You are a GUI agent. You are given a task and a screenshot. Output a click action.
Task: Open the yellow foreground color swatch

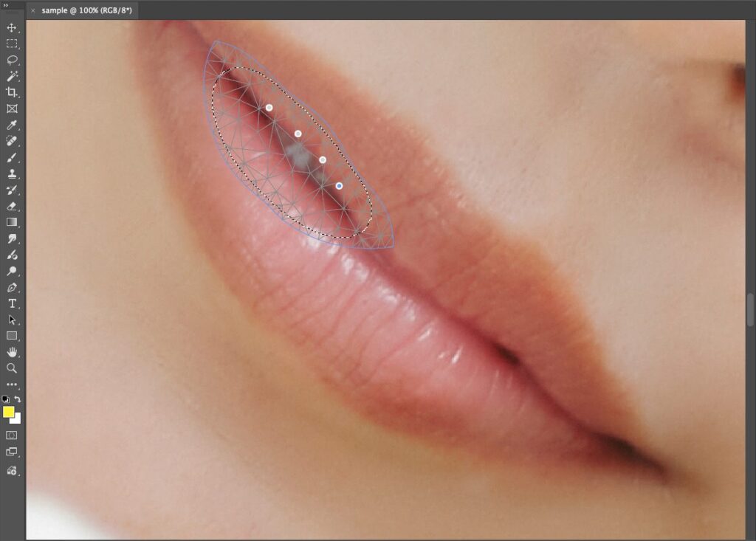coord(9,412)
